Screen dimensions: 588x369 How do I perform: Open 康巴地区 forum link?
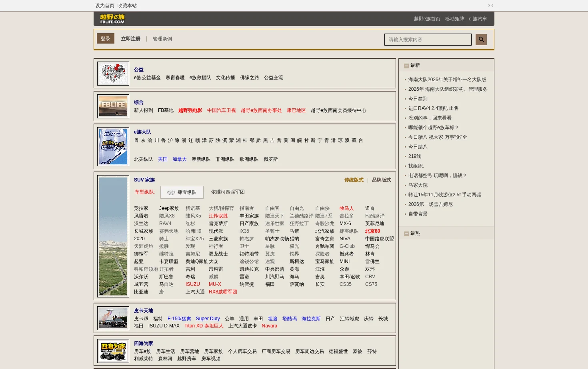(296, 110)
